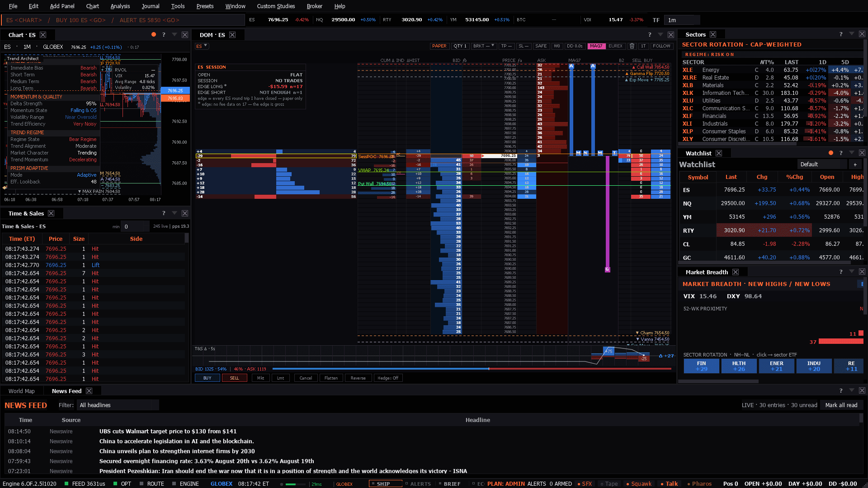Open help icon in News Feed header
868x488 pixels.
(841, 390)
